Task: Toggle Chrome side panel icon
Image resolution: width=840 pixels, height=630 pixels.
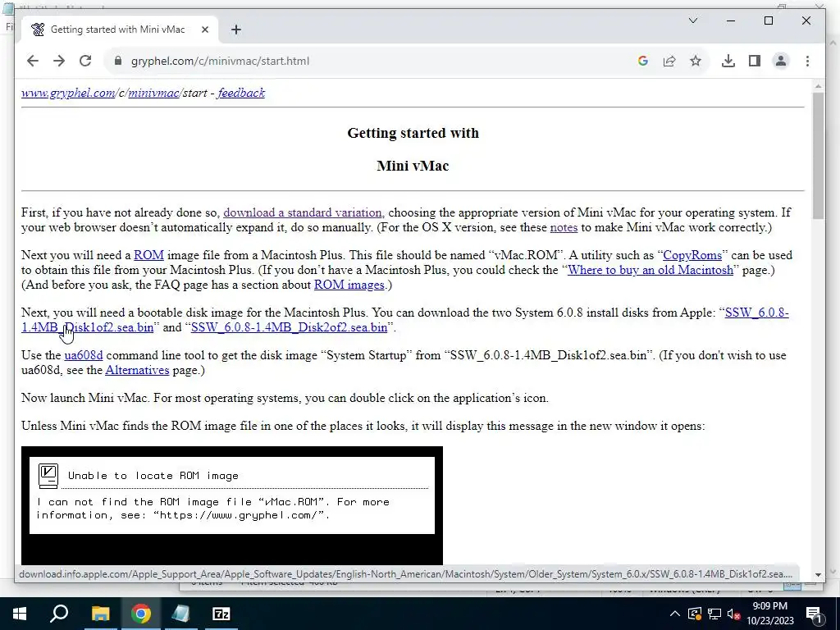Action: pos(755,61)
